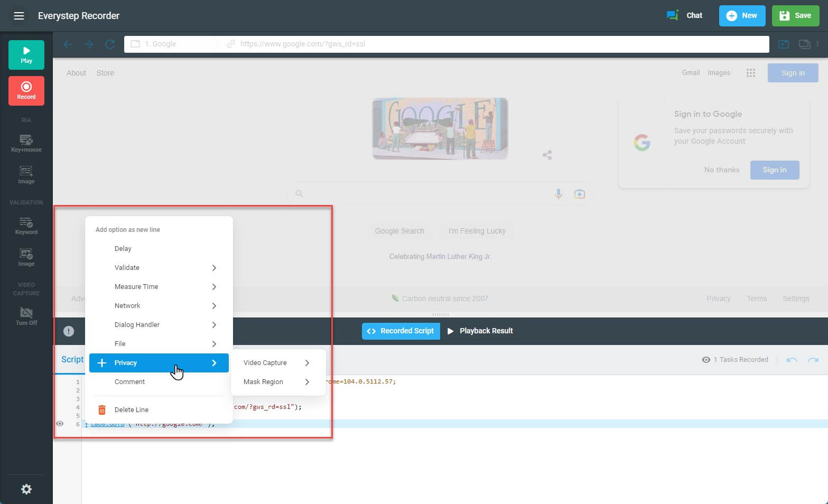Click the Chat icon in header
828x504 pixels.
673,15
